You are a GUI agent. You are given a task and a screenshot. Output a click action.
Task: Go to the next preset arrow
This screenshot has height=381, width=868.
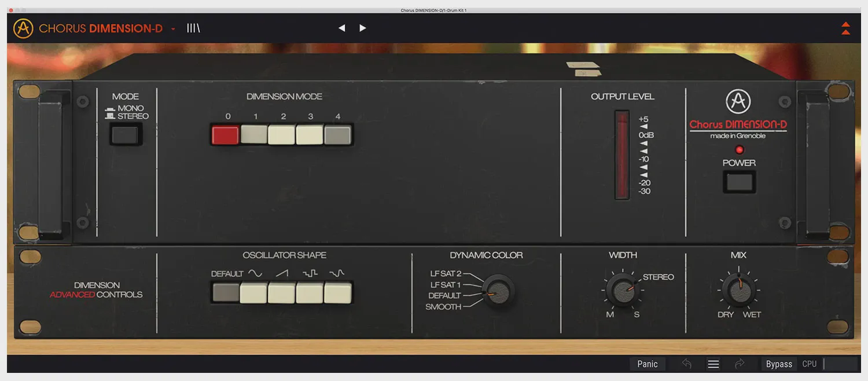362,28
